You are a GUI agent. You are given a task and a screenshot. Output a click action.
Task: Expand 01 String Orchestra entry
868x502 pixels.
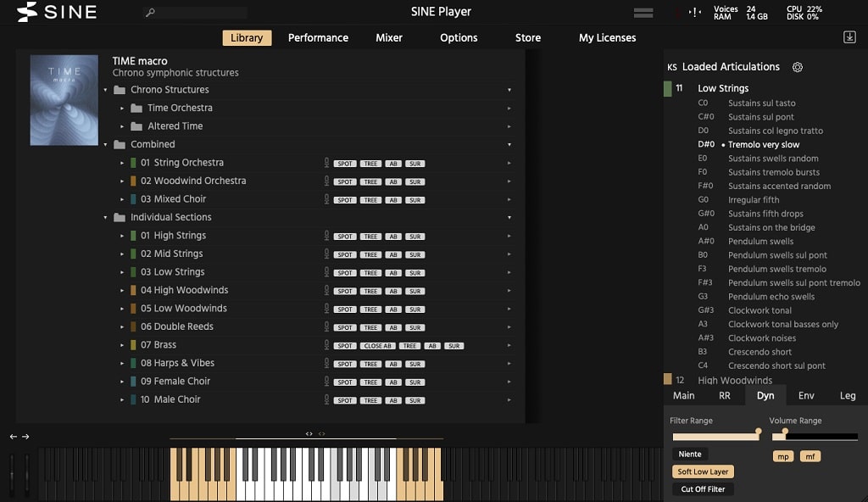(122, 163)
